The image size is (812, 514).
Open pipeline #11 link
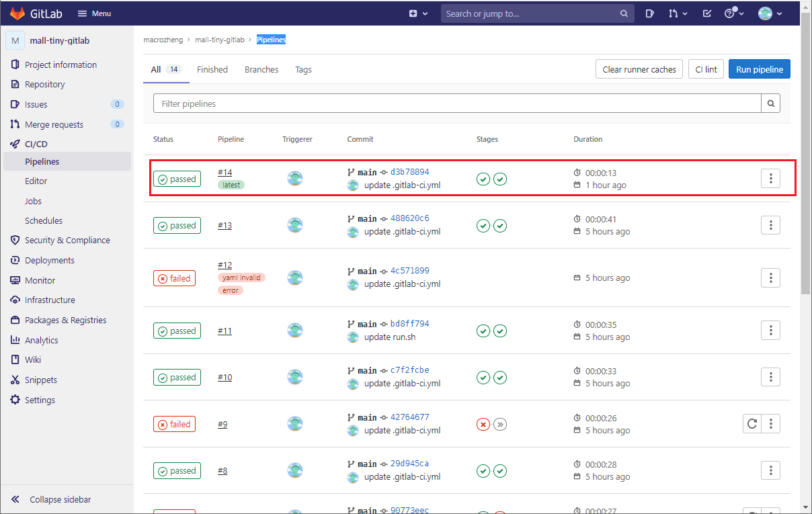(x=225, y=331)
